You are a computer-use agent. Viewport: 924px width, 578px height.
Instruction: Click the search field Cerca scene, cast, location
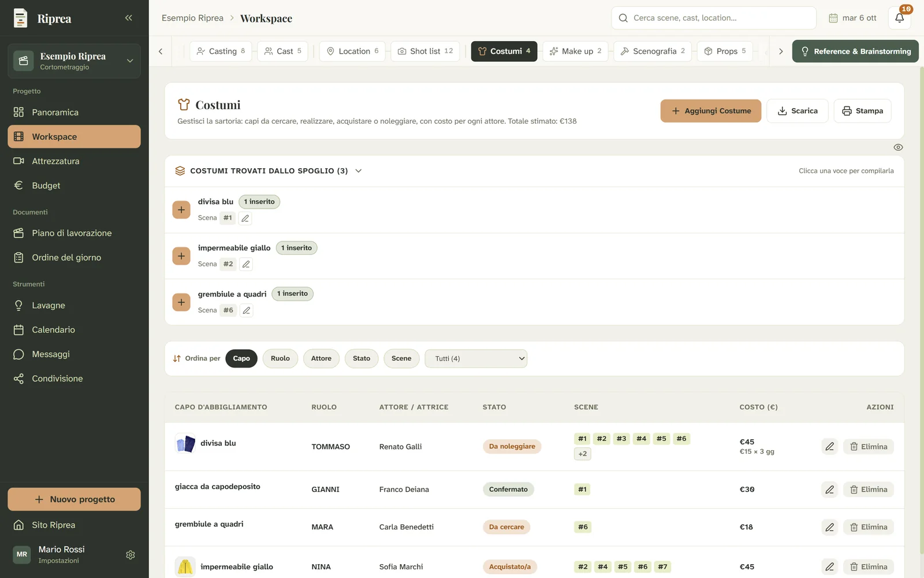[x=714, y=18]
